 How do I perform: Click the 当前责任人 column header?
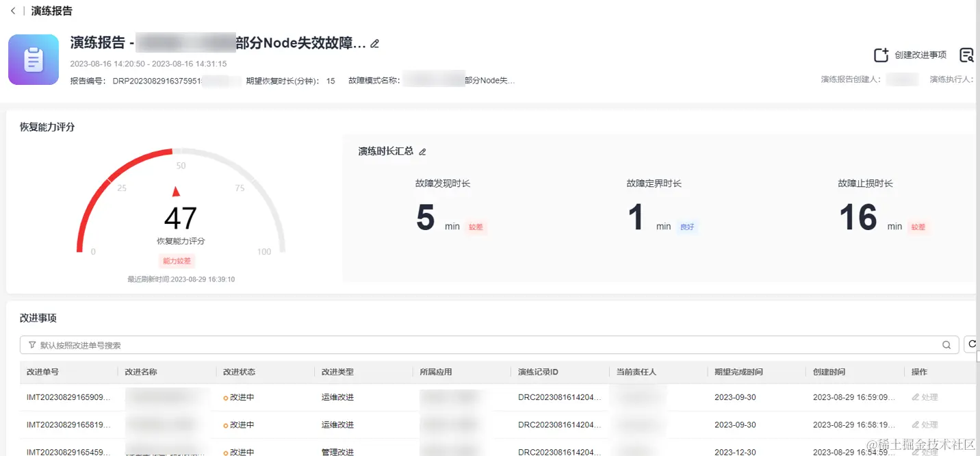(x=636, y=372)
